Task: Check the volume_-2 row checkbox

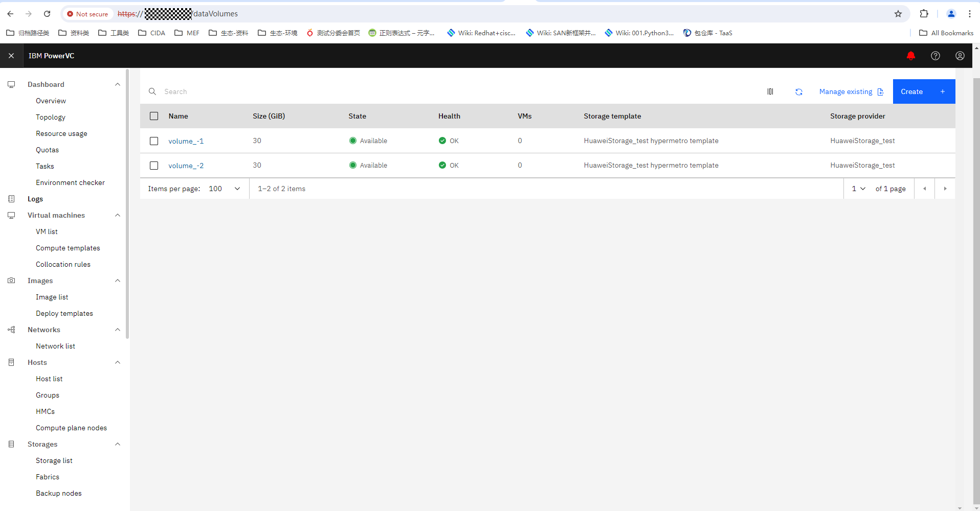Action: point(154,166)
